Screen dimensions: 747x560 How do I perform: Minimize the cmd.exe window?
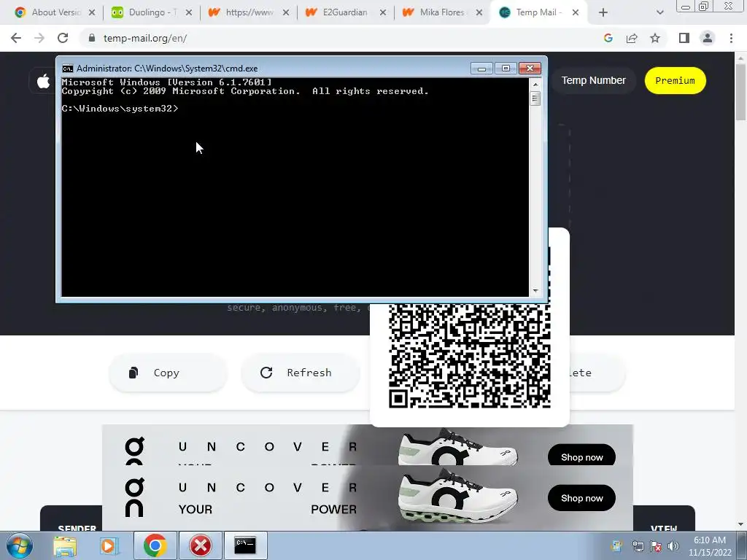coord(481,68)
